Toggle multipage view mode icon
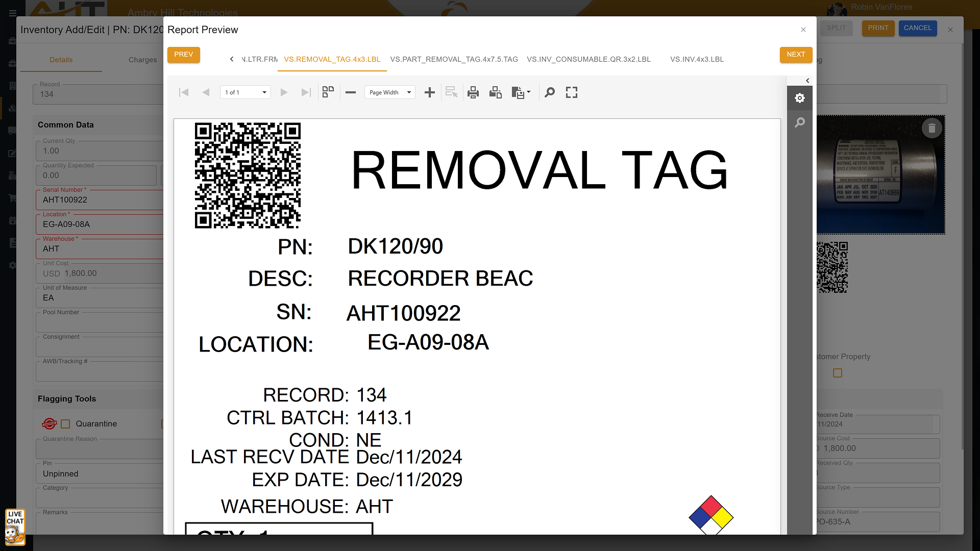 tap(328, 92)
